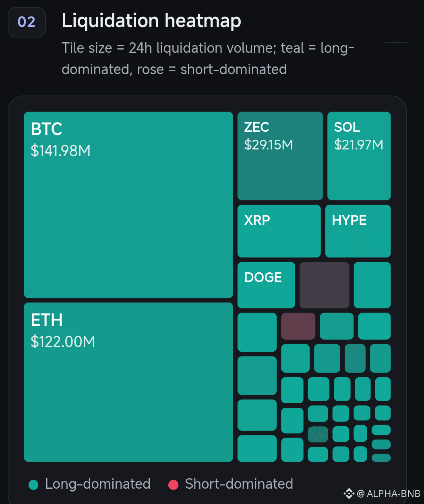Click the Binance logo watermark icon

click(x=348, y=494)
